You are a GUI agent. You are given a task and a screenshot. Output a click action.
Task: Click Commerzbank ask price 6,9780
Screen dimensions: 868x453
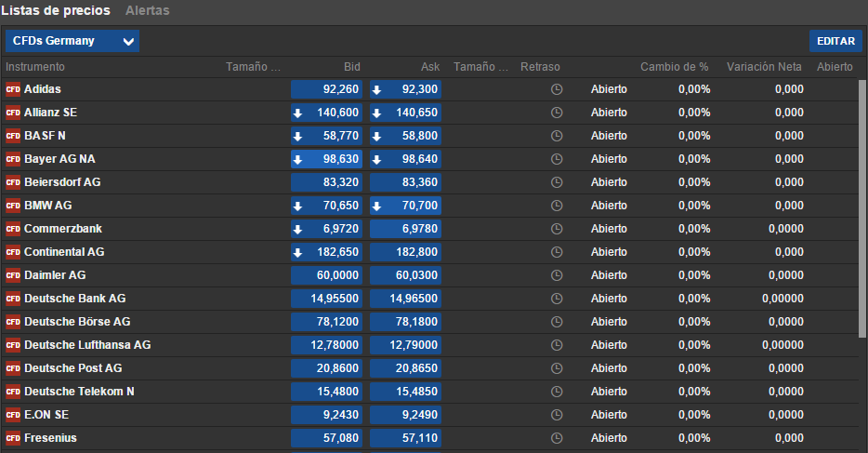(x=405, y=229)
